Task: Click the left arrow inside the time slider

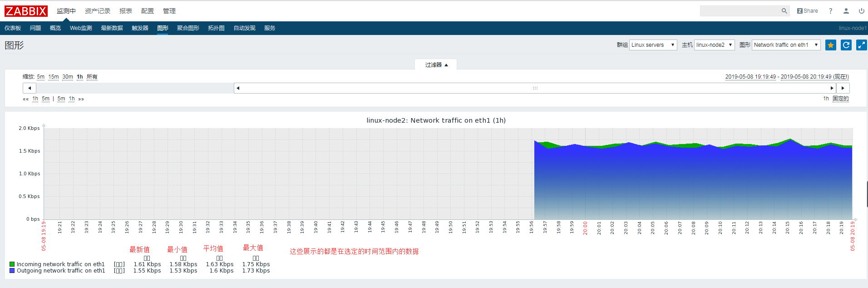Action: coord(238,88)
